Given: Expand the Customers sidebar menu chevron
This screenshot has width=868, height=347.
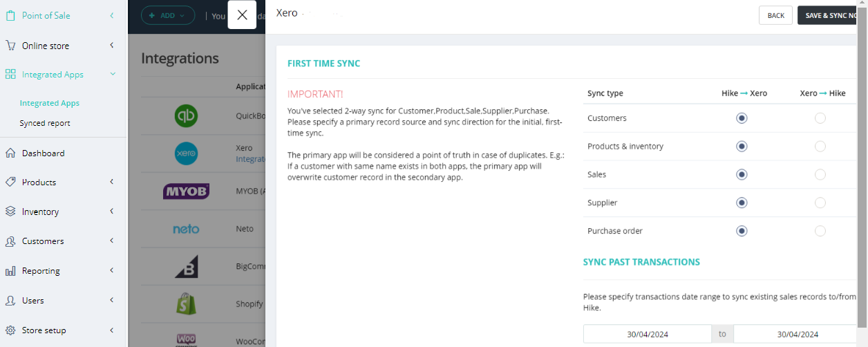Looking at the screenshot, I should coord(112,241).
